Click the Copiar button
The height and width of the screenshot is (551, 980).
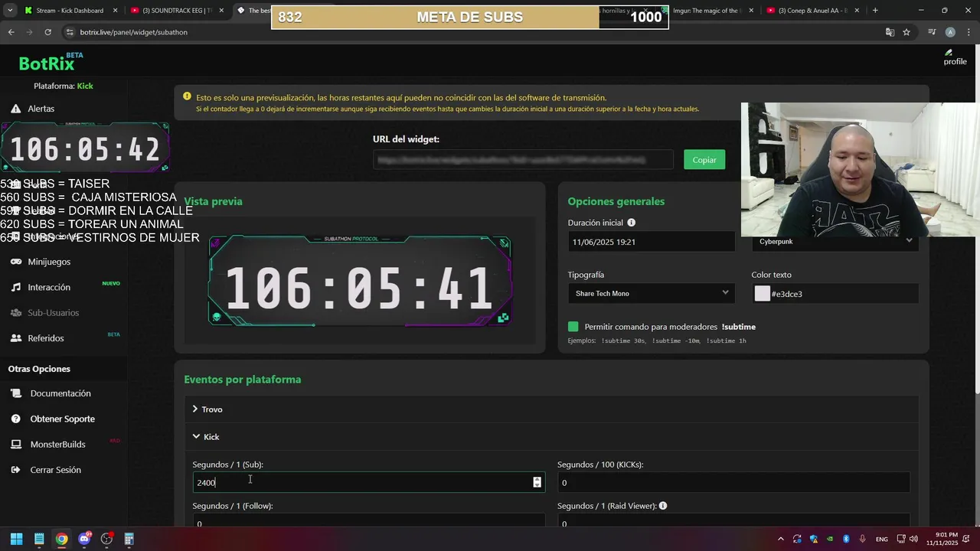tap(704, 159)
